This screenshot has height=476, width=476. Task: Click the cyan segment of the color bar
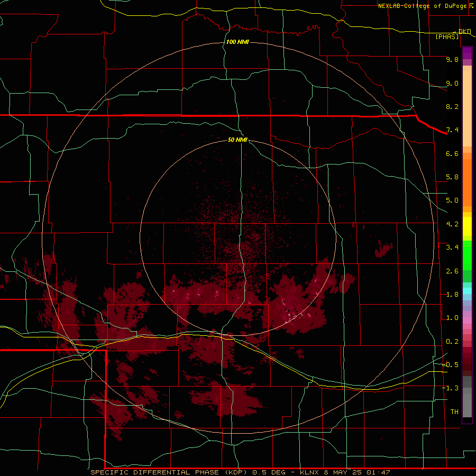point(467,291)
